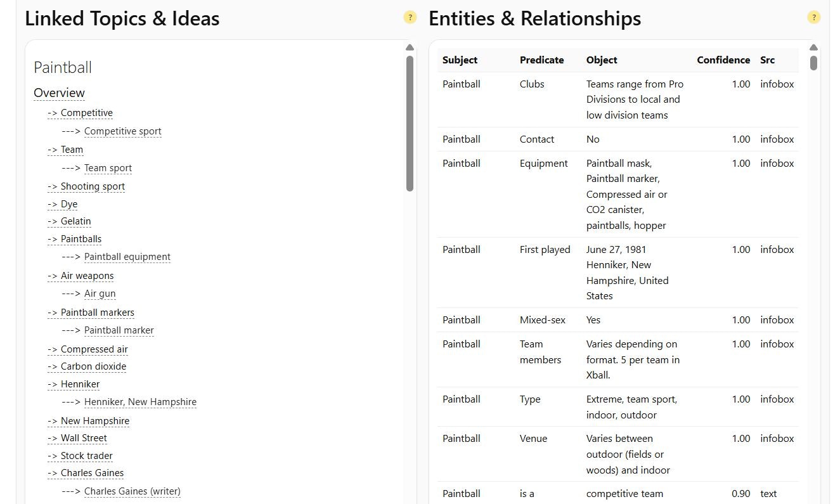Click scroll-up arrow of Linked Topics panel
The width and height of the screenshot is (840, 504).
(410, 48)
